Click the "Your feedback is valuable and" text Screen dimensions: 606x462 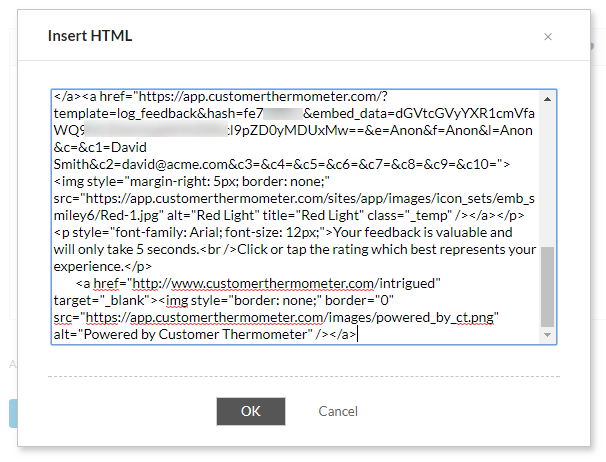coord(423,232)
